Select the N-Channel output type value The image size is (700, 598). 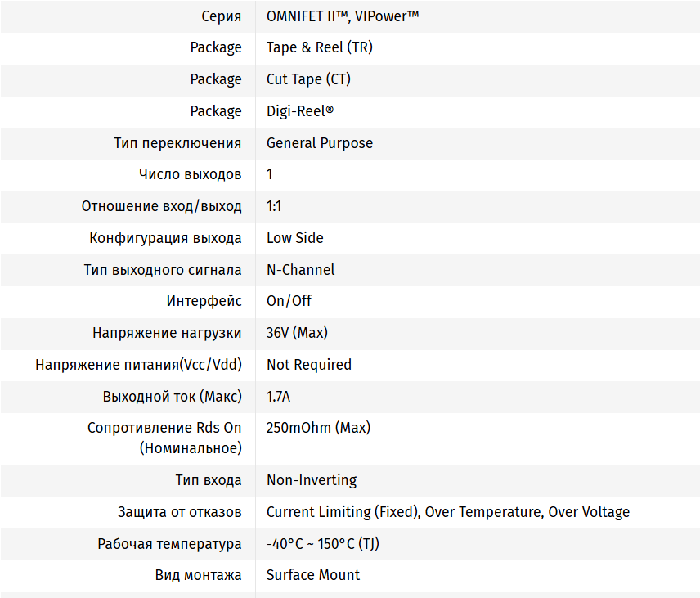click(300, 270)
